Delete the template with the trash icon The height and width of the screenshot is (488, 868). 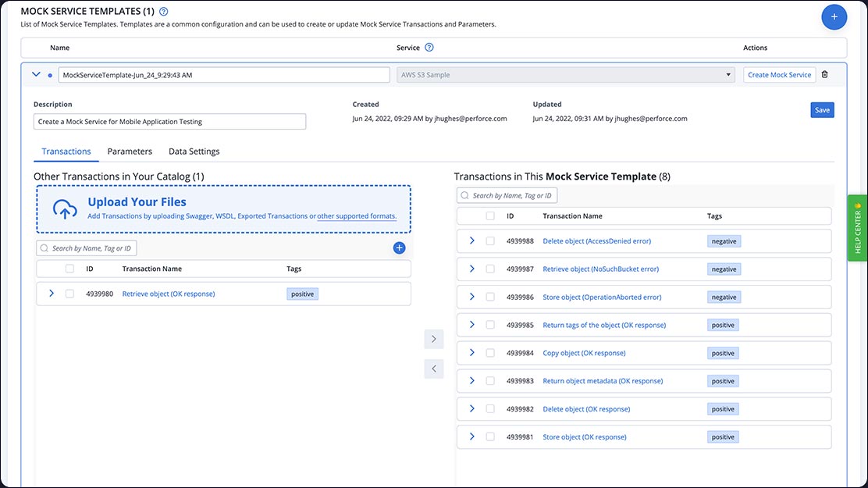(825, 75)
